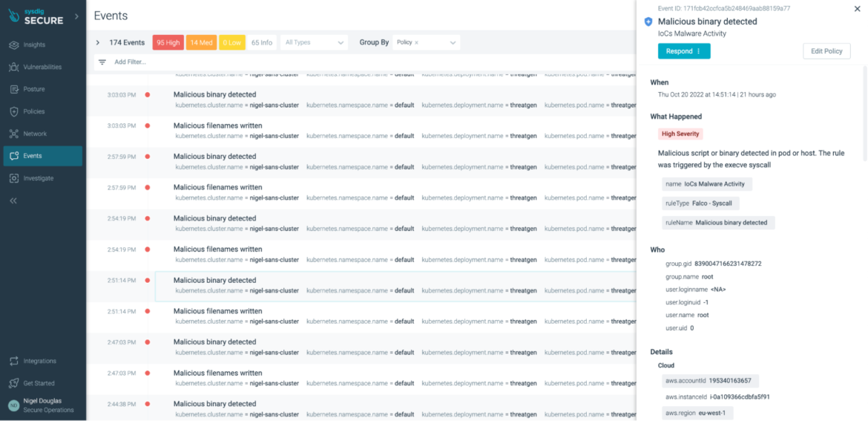Click the Posture checklist icon

(x=14, y=89)
